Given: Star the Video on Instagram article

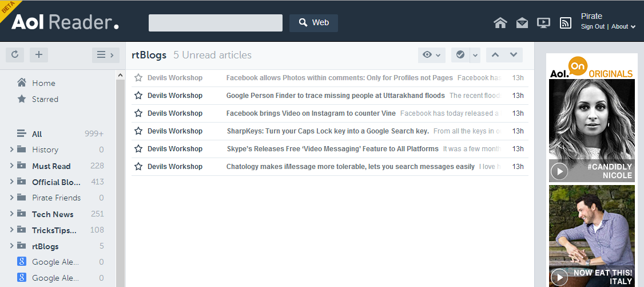Looking at the screenshot, I should pyautogui.click(x=138, y=113).
